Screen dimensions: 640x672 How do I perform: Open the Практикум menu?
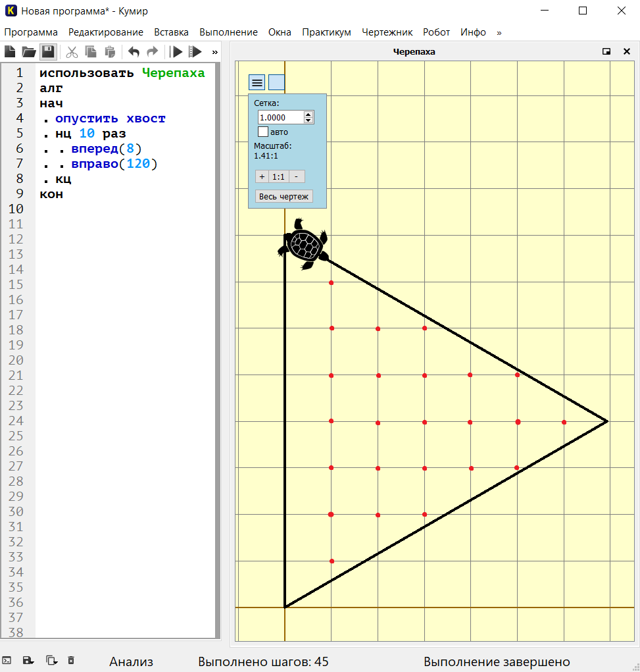tap(326, 32)
